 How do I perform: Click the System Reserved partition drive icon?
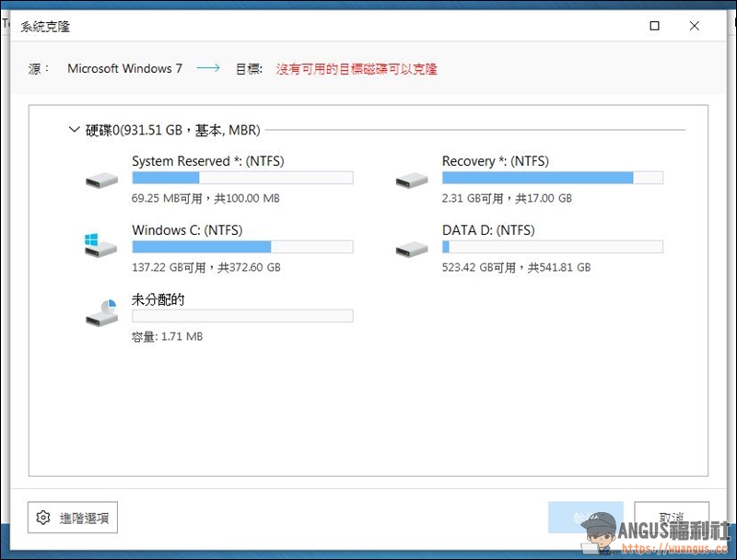click(101, 180)
